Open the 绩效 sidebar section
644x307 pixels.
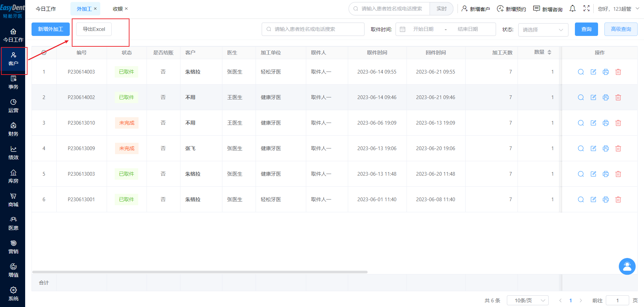tap(13, 153)
